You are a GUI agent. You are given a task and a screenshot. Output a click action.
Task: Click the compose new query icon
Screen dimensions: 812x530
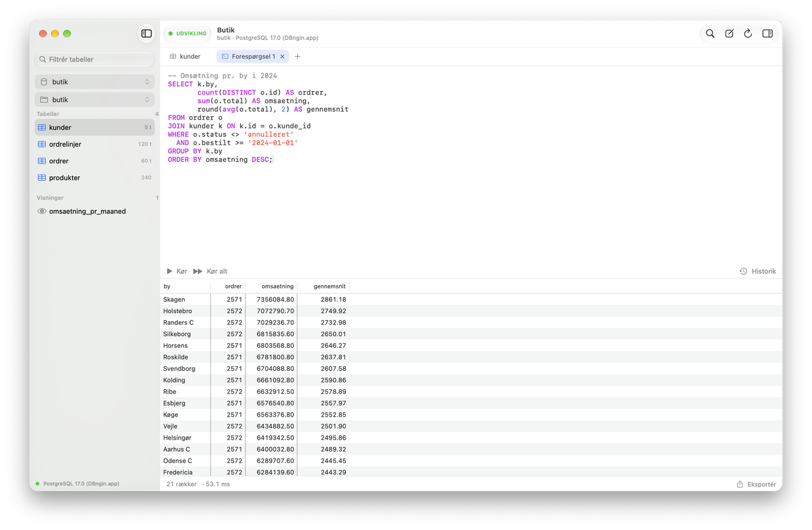[729, 33]
